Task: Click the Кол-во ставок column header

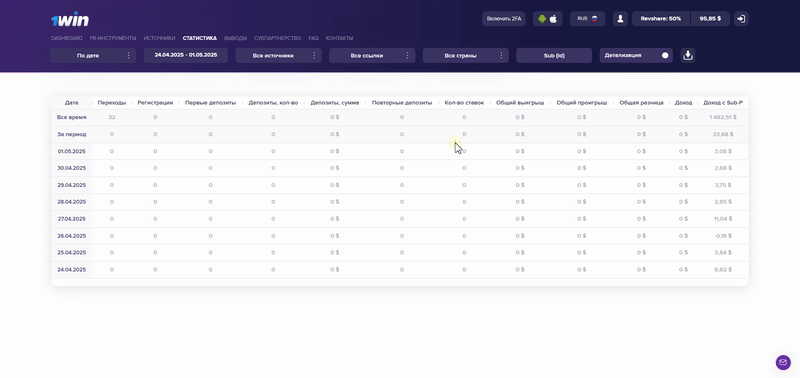Action: pyautogui.click(x=464, y=103)
